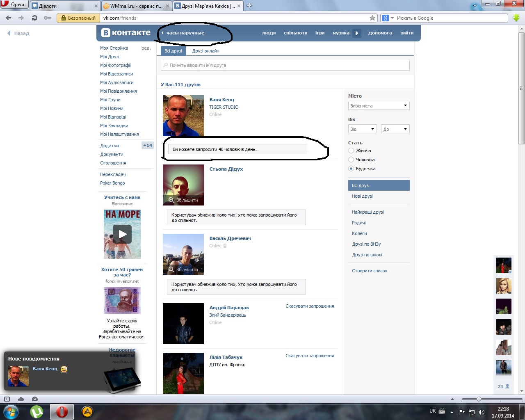This screenshot has height=420, width=525.
Task: Launch uTorrent from the taskbar
Action: point(37,412)
